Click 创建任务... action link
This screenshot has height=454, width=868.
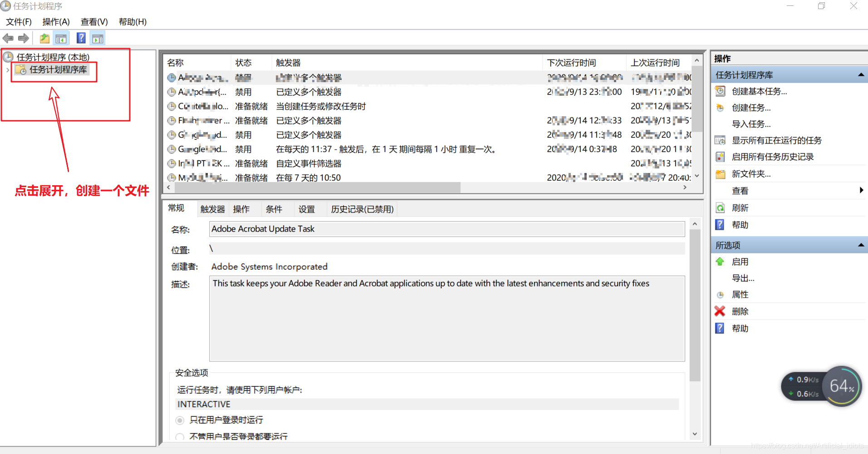point(751,108)
